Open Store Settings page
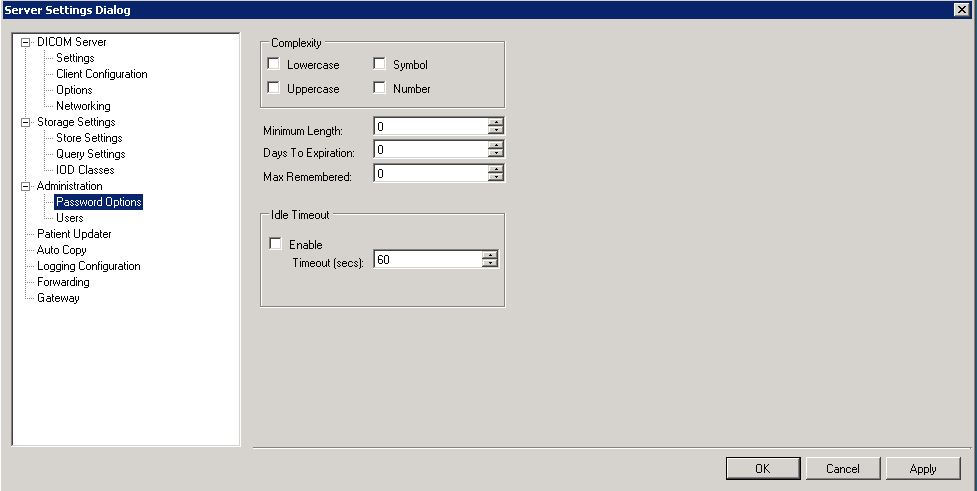 pos(89,138)
